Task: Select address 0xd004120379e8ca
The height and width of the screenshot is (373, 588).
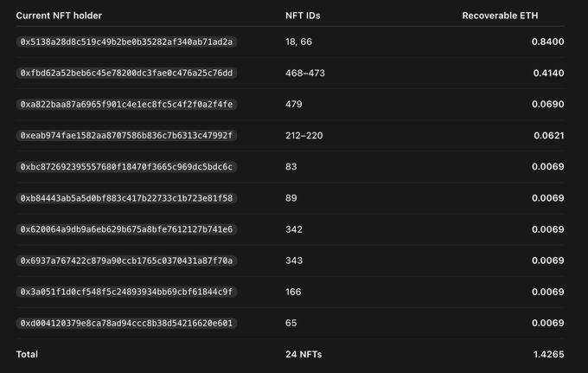Action: click(126, 323)
